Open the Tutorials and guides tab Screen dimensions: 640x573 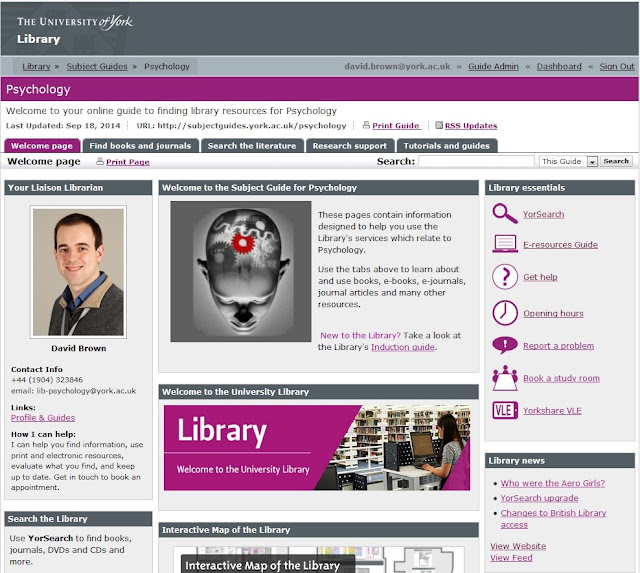tap(447, 146)
